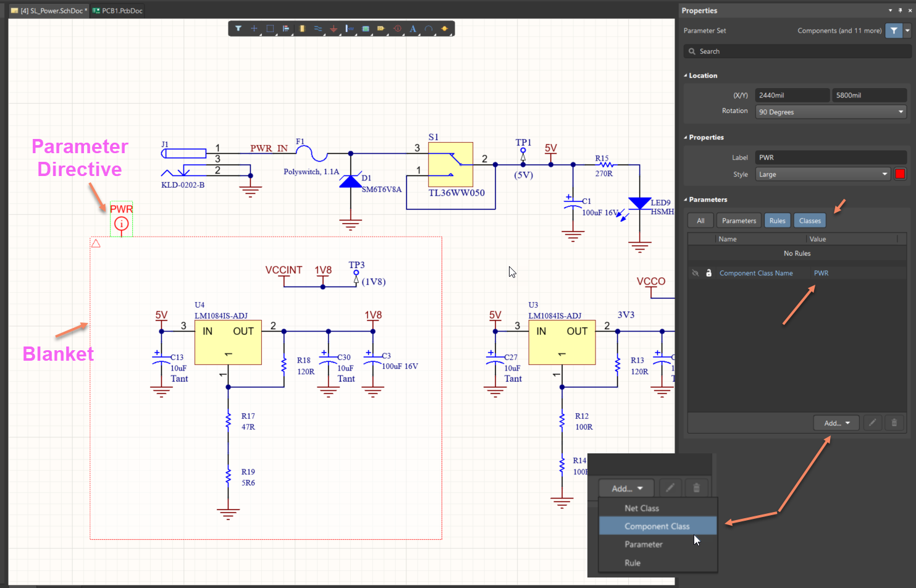The height and width of the screenshot is (588, 916).
Task: Click the Component Class Name link
Action: (x=756, y=273)
